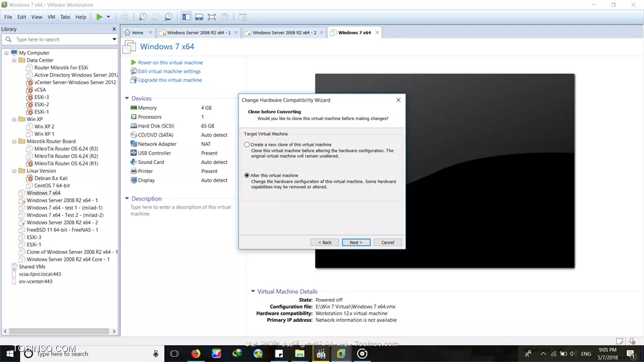Click the library horizontal scrollbar
The width and height of the screenshot is (644, 362).
click(x=59, y=332)
